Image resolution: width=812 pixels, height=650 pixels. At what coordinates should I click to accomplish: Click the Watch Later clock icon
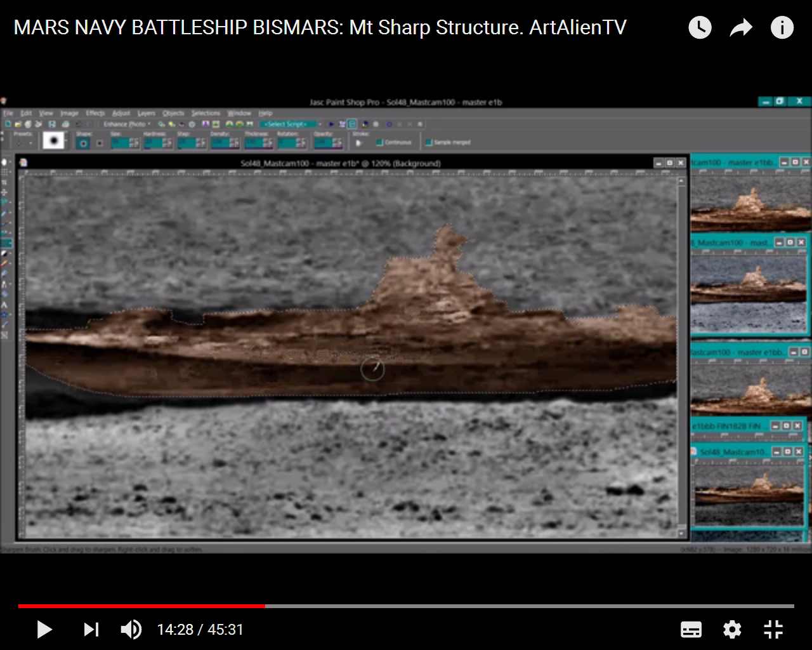tap(700, 27)
